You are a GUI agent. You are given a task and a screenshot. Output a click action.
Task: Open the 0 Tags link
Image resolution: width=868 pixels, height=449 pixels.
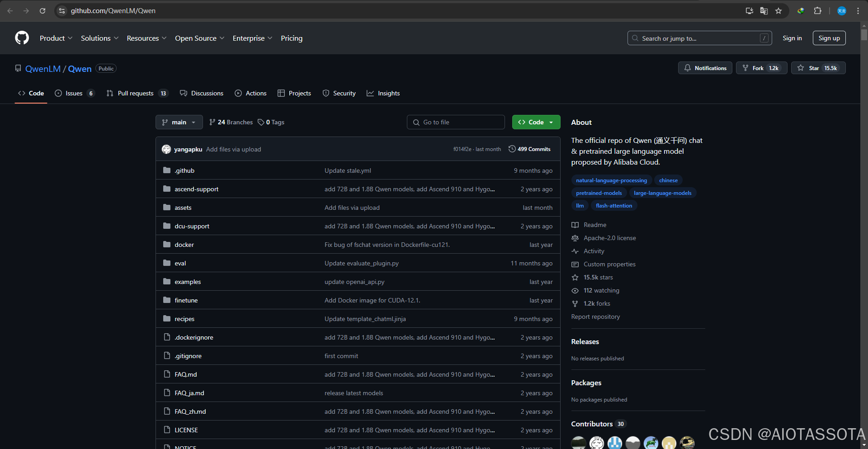click(271, 122)
